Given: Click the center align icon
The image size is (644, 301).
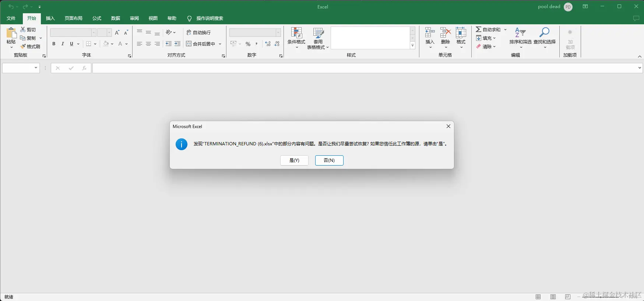Looking at the screenshot, I should [x=148, y=44].
